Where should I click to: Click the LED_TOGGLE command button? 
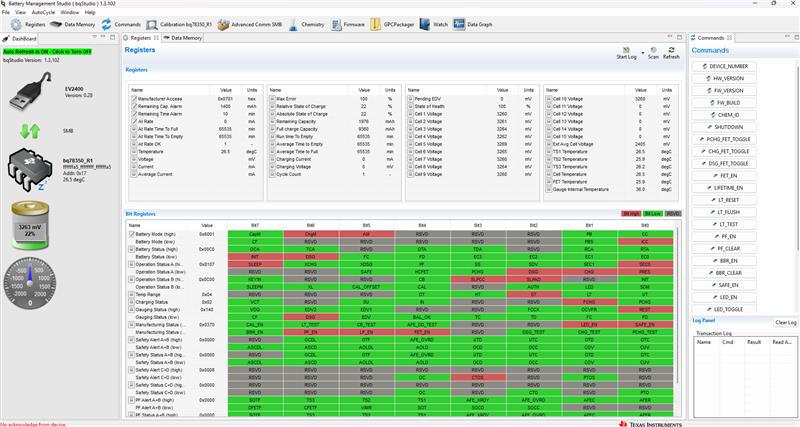click(x=724, y=309)
